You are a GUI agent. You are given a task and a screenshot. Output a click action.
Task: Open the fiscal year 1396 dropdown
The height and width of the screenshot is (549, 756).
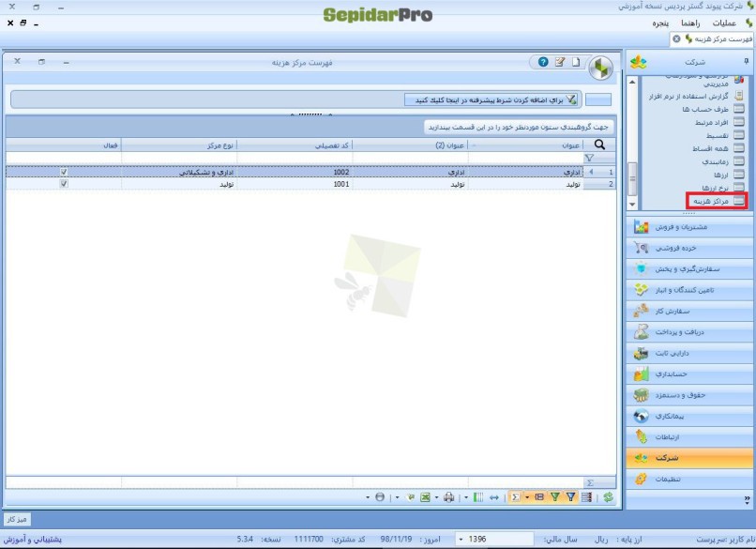coord(460,540)
